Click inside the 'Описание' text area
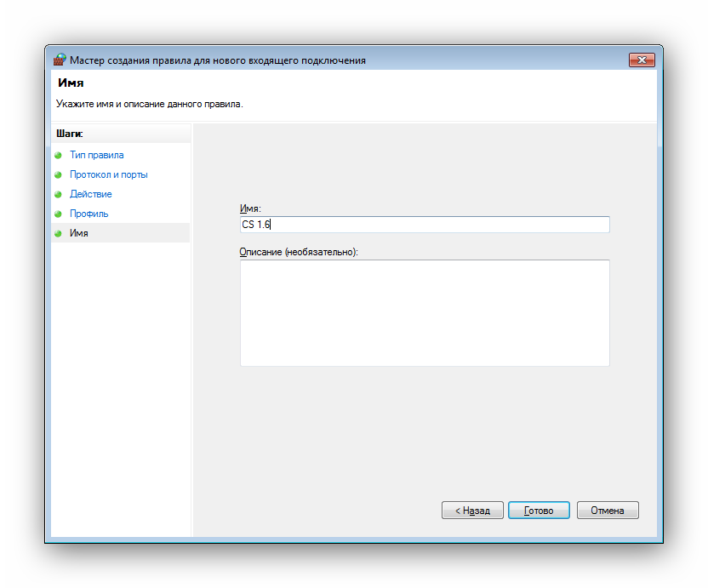The width and height of the screenshot is (708, 588). [425, 313]
